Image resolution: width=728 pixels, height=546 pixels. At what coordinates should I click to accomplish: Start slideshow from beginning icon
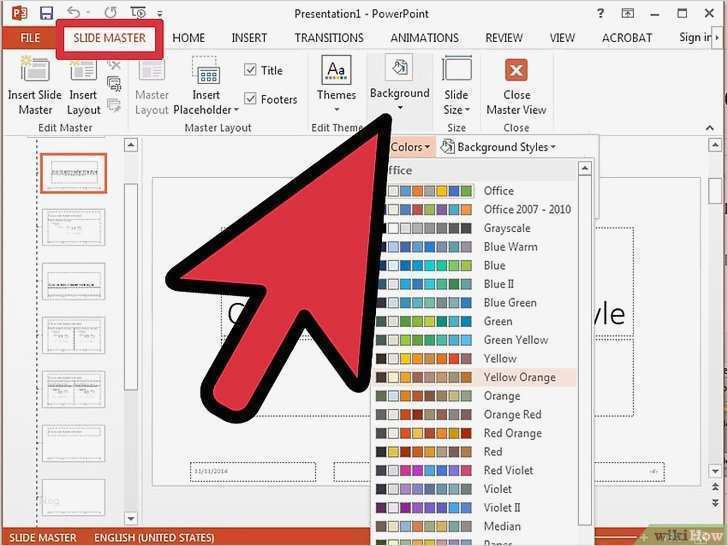click(138, 13)
